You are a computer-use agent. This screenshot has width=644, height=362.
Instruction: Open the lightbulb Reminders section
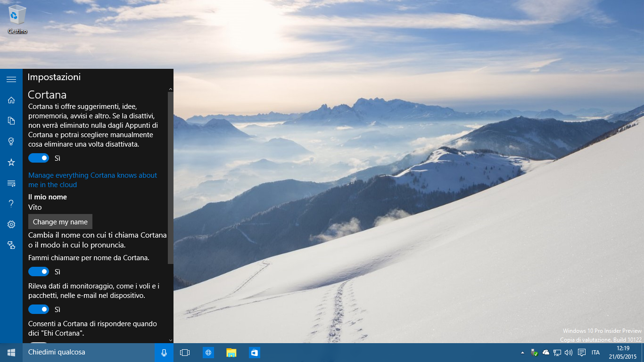(x=11, y=141)
